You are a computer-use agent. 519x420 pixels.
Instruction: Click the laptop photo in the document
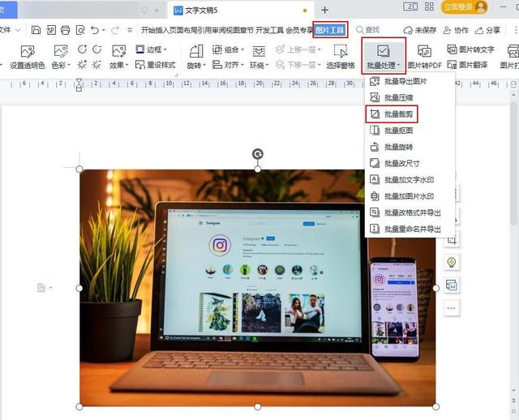[x=258, y=288]
